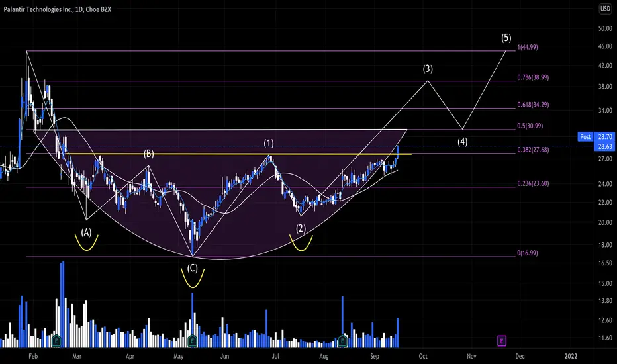The width and height of the screenshot is (617, 364).
Task: Select the wave (3) projection label
Action: coord(428,69)
